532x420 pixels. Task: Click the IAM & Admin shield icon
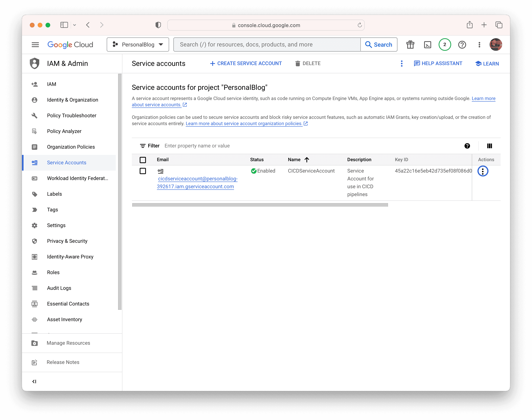(x=35, y=63)
